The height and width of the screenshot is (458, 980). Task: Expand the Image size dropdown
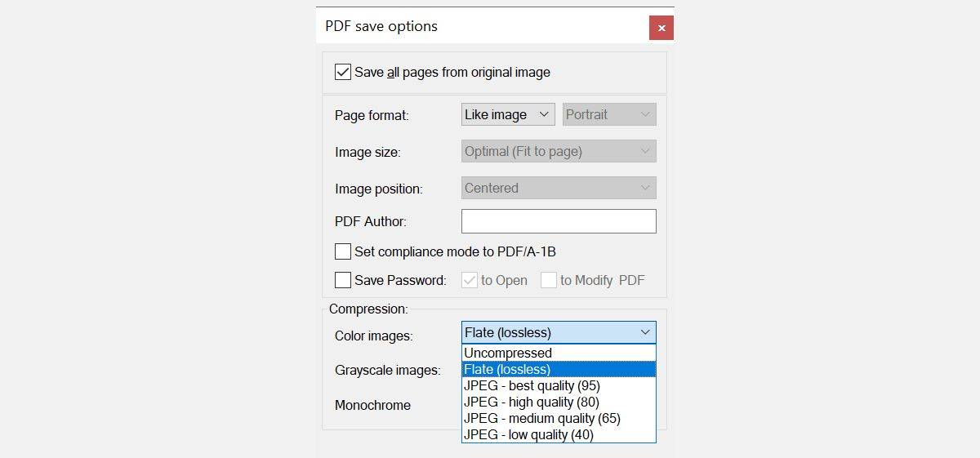[x=559, y=151]
